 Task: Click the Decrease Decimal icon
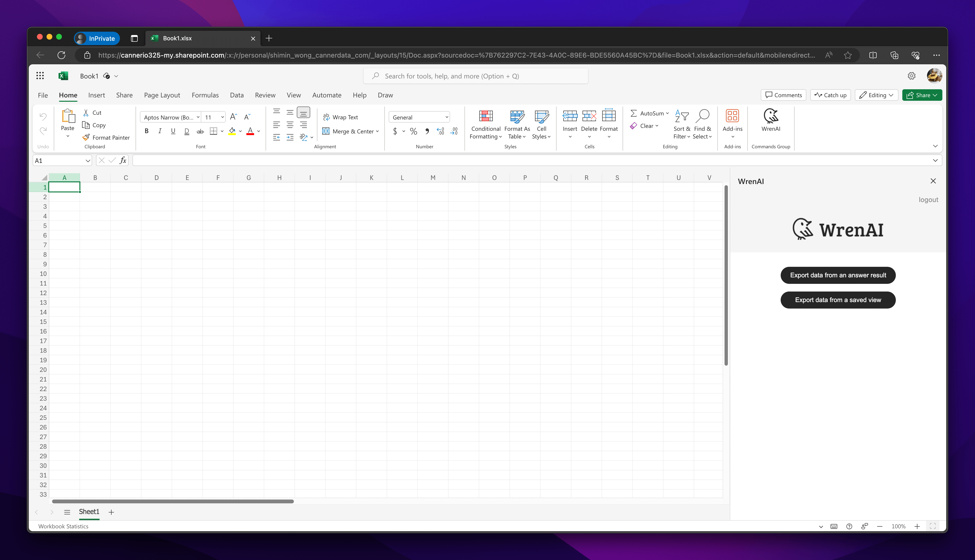[x=454, y=131]
